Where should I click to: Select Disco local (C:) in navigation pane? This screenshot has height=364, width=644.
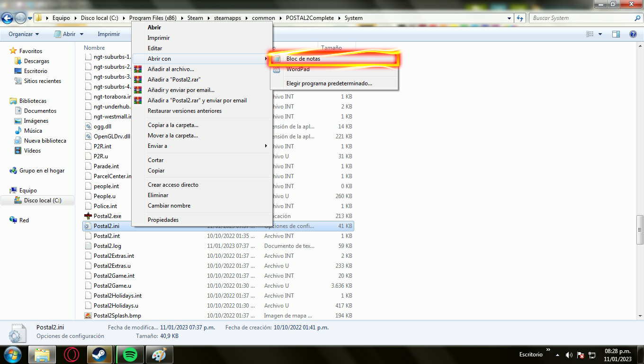tap(43, 200)
